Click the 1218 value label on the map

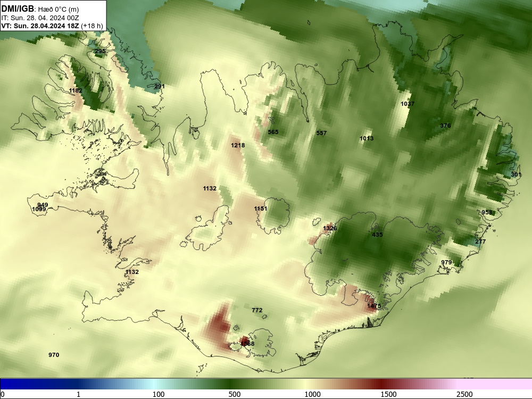tap(238, 145)
